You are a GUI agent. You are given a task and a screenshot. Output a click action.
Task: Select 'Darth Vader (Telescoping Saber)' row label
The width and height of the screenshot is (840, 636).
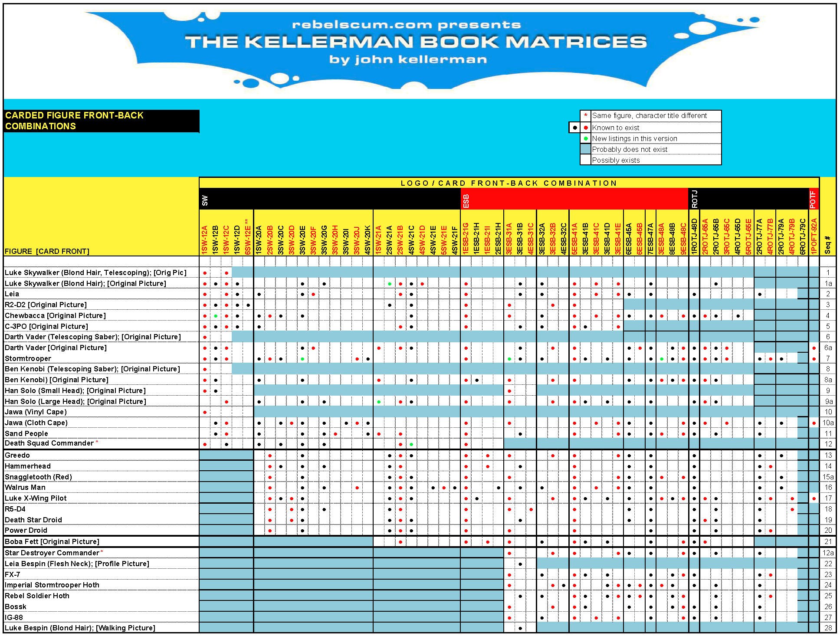click(x=93, y=337)
